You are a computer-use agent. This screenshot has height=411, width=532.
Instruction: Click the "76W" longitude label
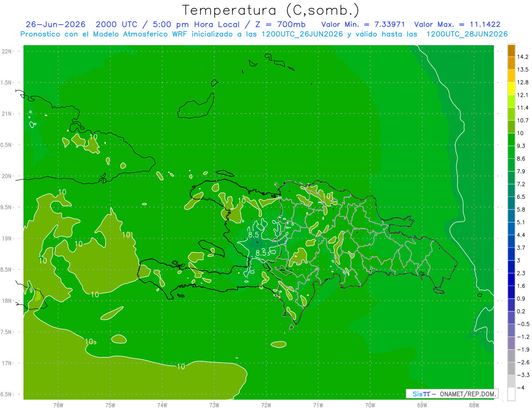58,405
